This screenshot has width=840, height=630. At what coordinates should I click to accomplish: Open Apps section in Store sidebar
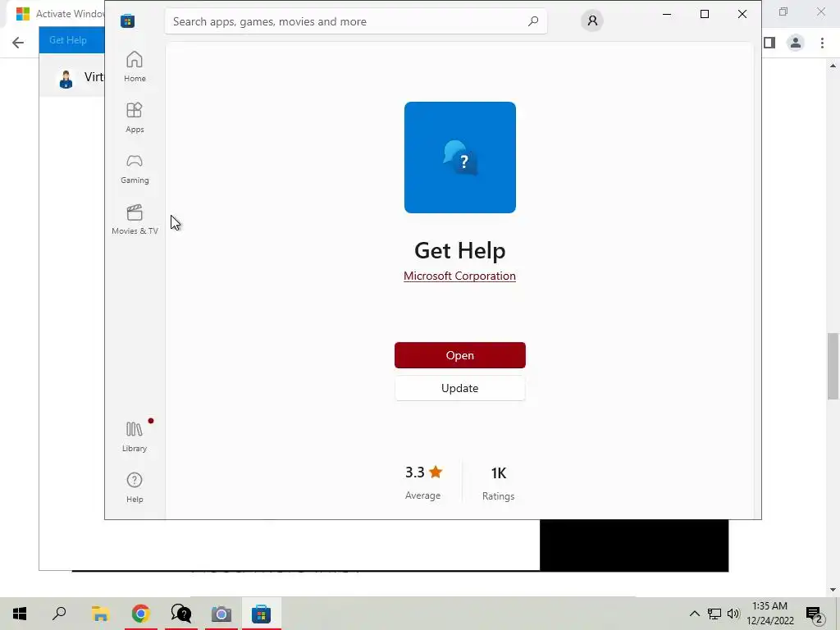click(135, 117)
